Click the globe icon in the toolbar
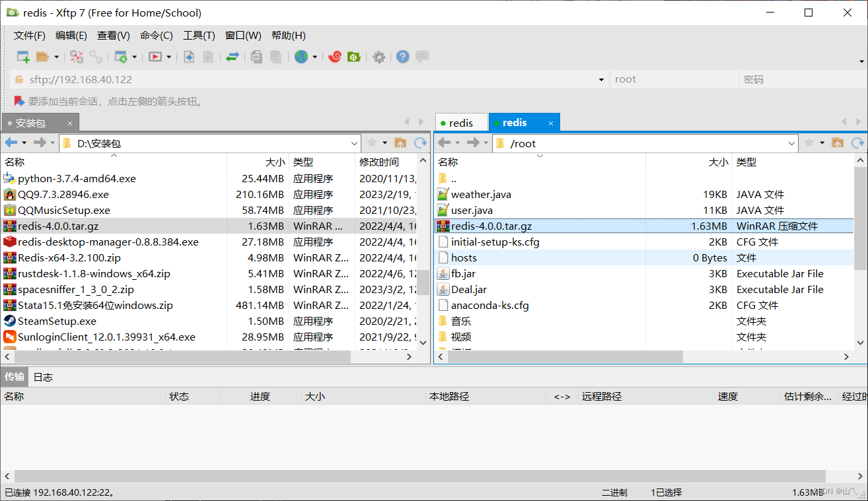Viewport: 868px width, 501px height. (301, 57)
